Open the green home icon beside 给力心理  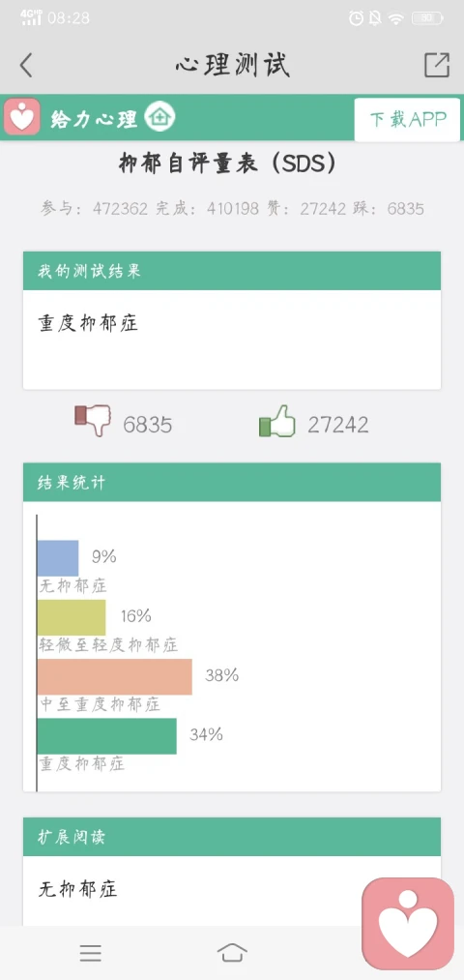[x=159, y=117]
